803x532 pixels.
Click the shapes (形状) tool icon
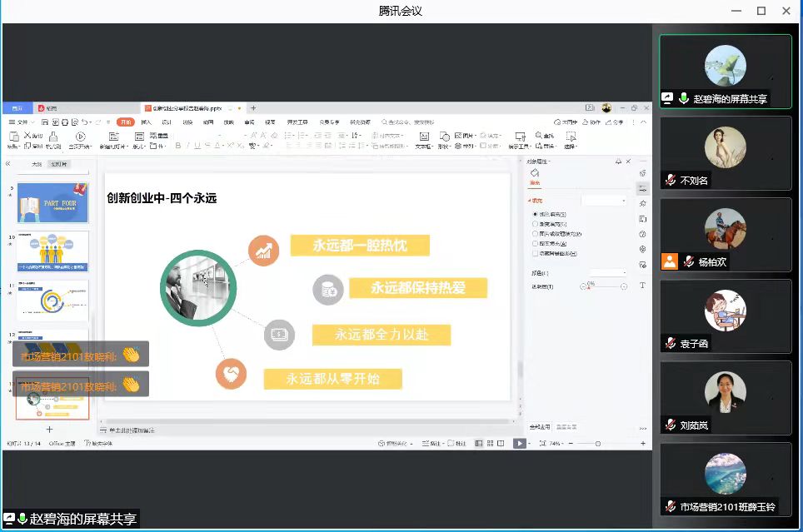444,137
